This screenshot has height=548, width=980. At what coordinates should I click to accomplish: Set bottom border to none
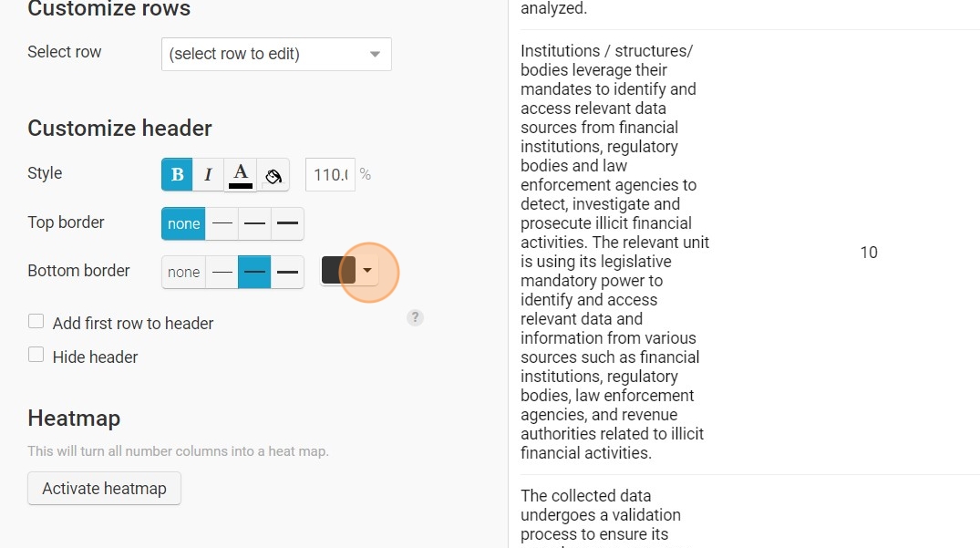coord(183,272)
